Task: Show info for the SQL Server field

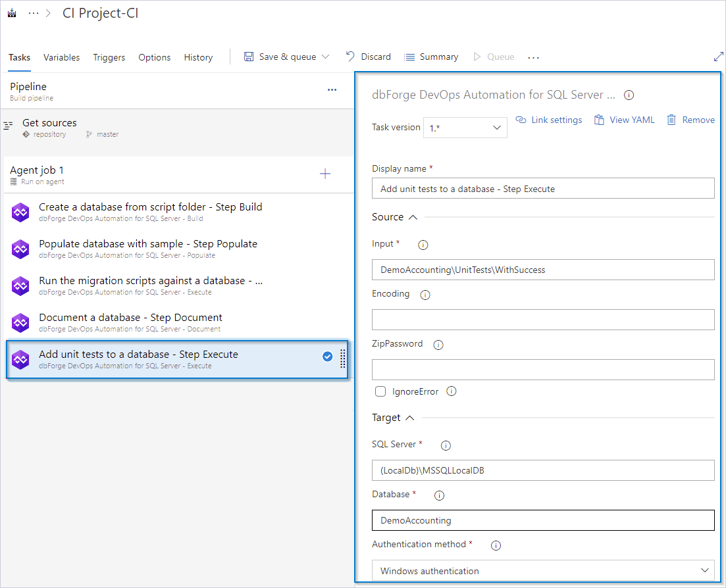Action: coord(446,445)
